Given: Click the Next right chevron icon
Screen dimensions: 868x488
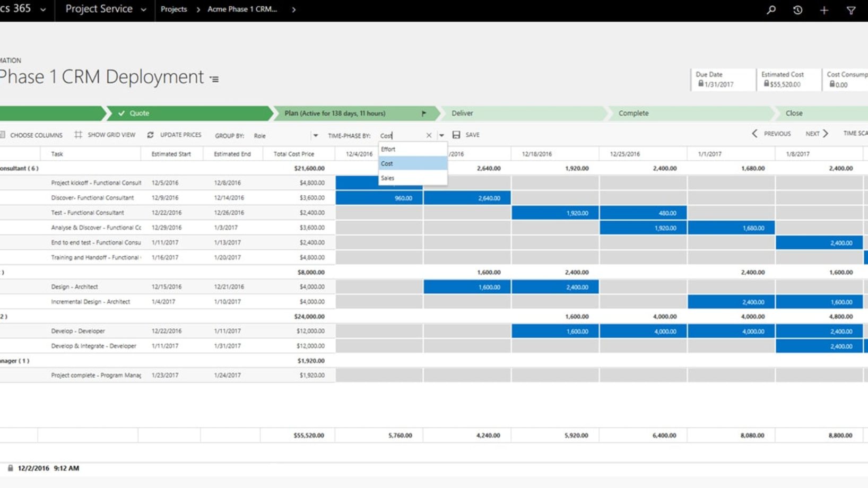Looking at the screenshot, I should [826, 134].
